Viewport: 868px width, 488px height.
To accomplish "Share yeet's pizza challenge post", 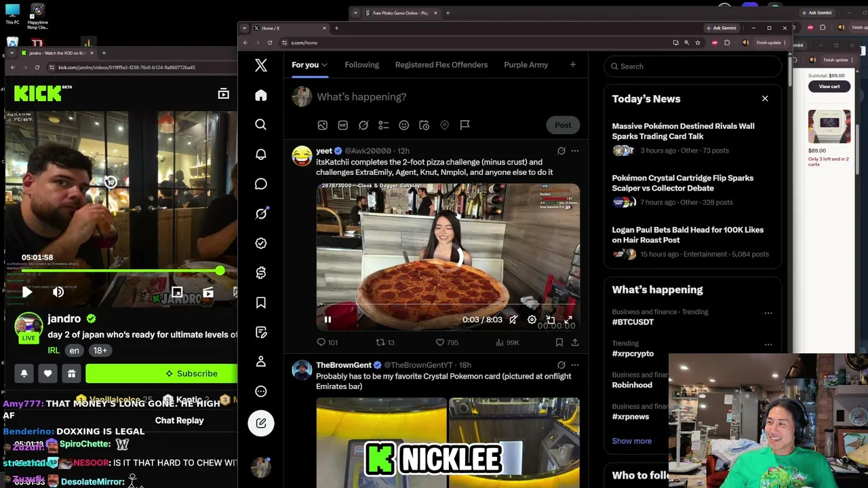I will pos(575,343).
